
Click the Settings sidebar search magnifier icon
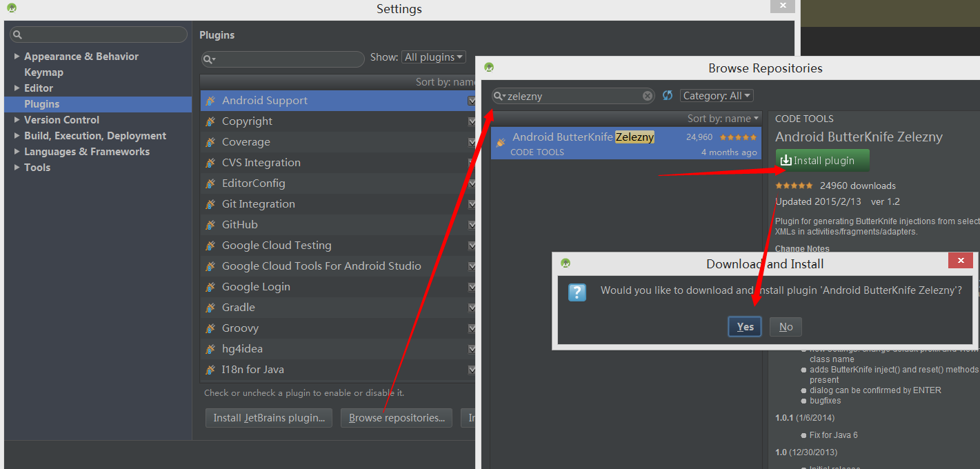17,34
